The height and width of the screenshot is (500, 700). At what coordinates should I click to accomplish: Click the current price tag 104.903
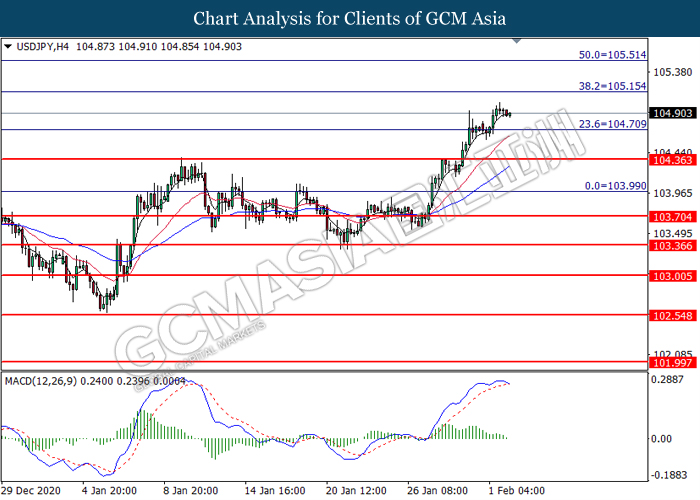(672, 113)
